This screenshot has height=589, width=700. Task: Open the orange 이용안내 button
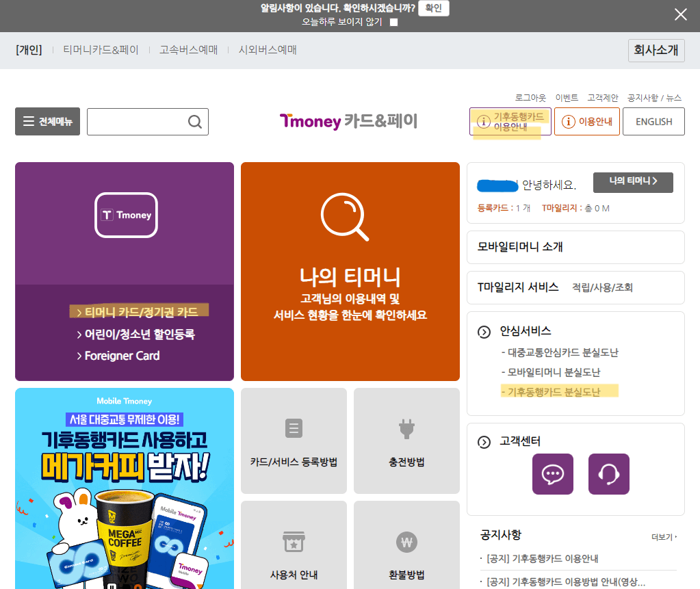tap(587, 121)
